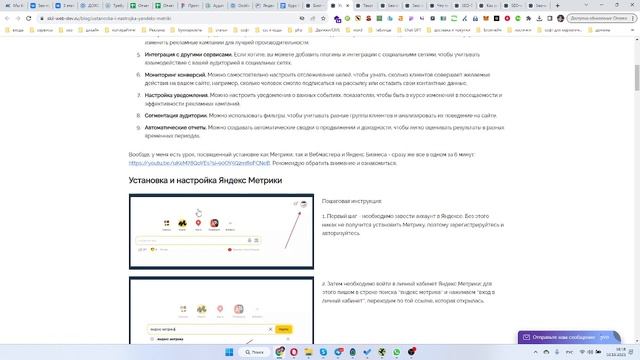Open the Skype icon in the taskbar

pos(323,352)
